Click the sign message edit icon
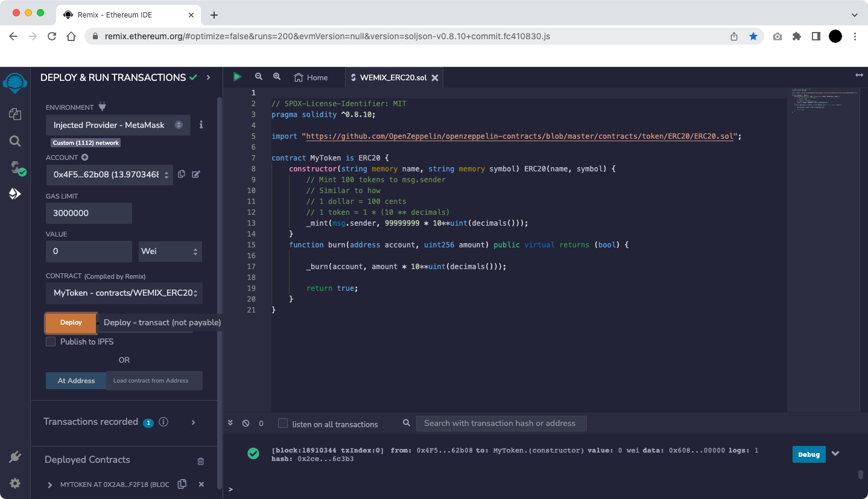Image resolution: width=868 pixels, height=499 pixels. 196,174
